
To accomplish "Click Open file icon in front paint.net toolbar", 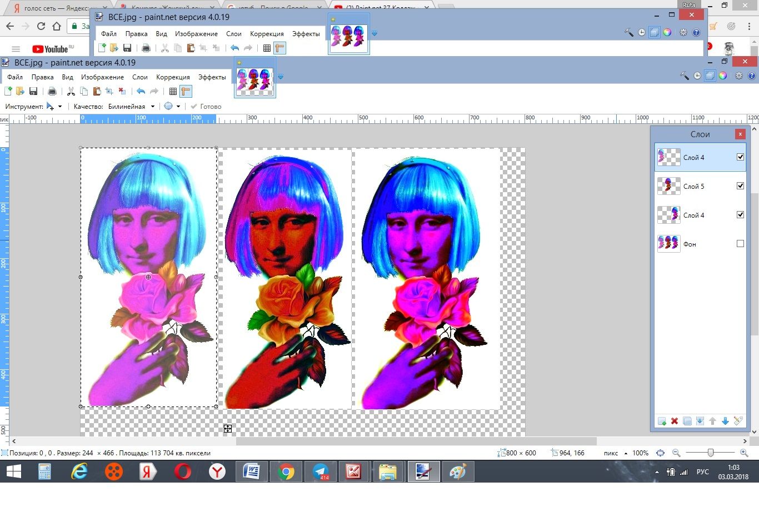I will pyautogui.click(x=21, y=91).
